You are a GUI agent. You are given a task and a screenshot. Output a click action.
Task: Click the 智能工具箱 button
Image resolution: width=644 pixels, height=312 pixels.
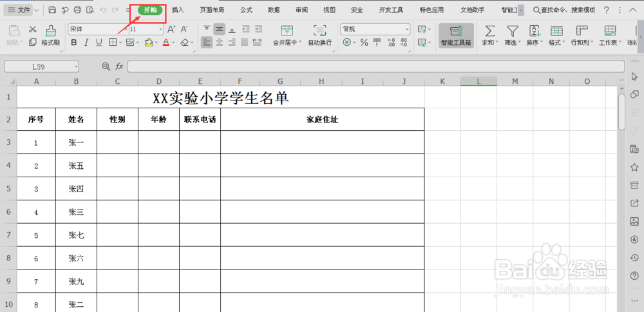[x=456, y=35]
